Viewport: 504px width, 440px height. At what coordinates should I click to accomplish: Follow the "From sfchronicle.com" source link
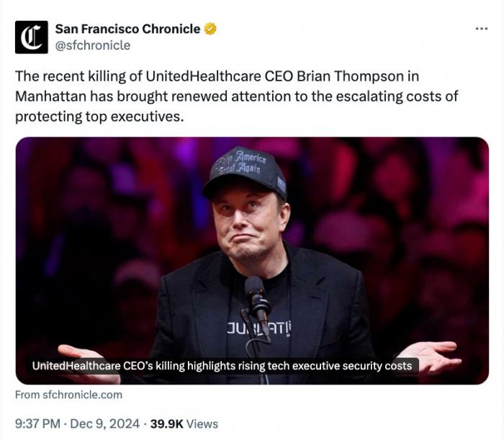point(68,395)
